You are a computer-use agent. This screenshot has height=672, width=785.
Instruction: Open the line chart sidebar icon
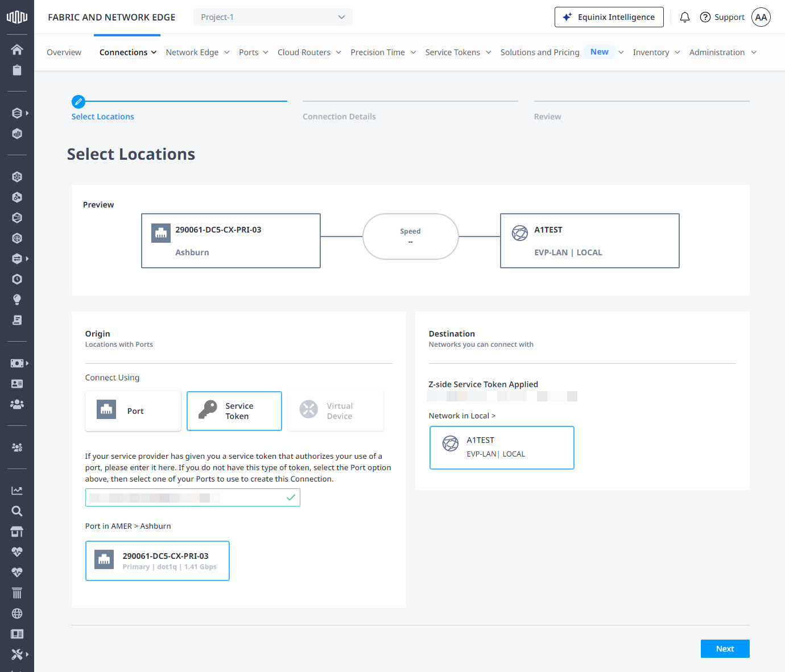click(17, 491)
